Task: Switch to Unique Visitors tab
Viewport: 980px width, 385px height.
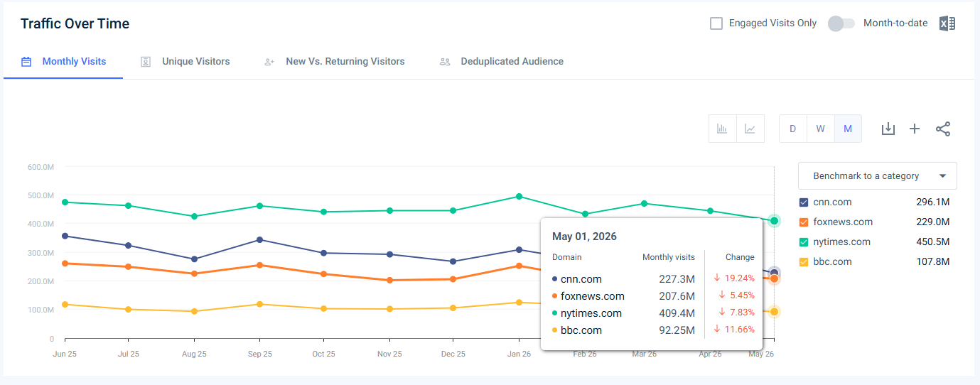Action: pyautogui.click(x=185, y=62)
